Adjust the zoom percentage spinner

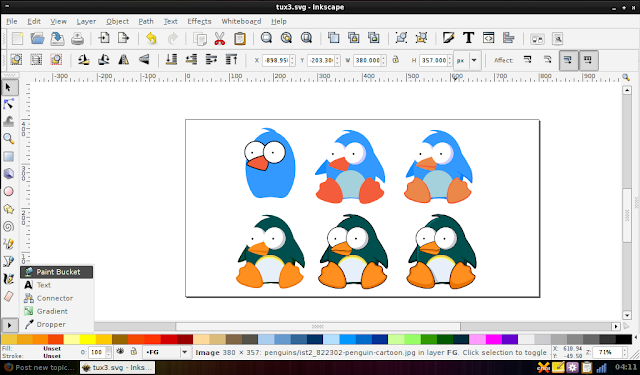point(624,352)
